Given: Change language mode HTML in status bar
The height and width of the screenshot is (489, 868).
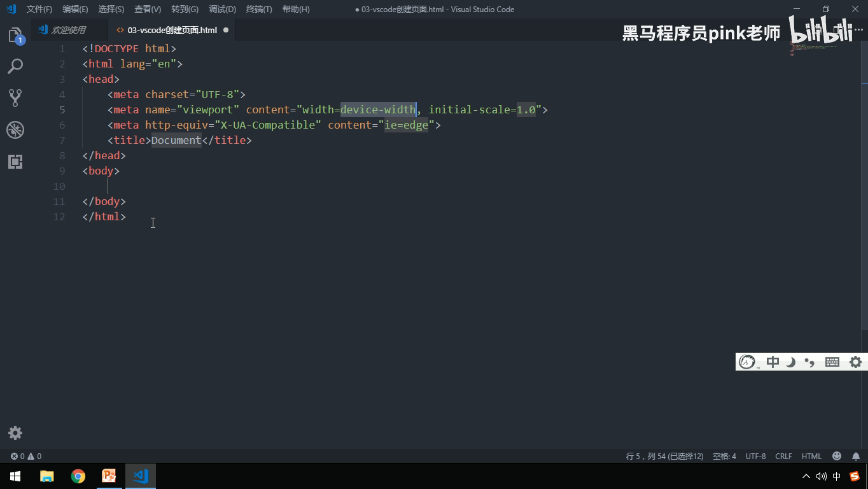Looking at the screenshot, I should 811,456.
